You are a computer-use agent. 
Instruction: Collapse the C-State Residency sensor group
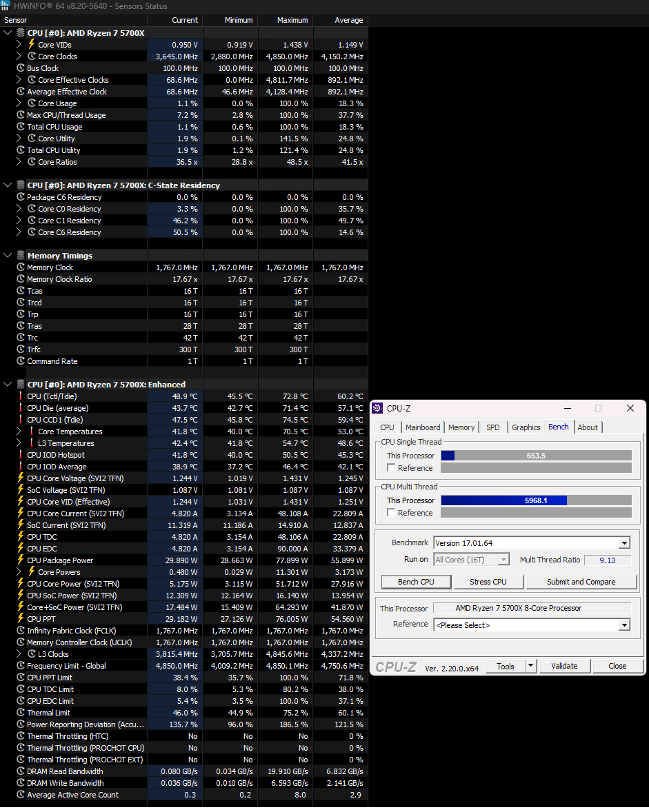(x=8, y=185)
